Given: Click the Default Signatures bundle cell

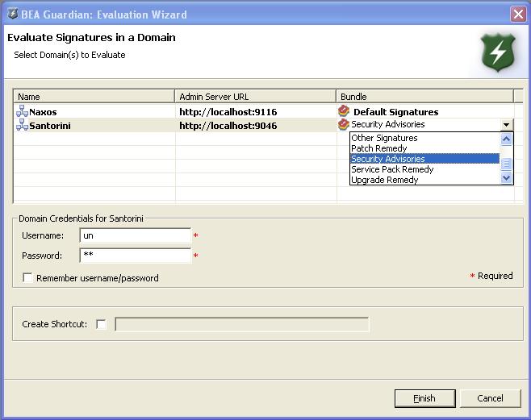Looking at the screenshot, I should (396, 112).
